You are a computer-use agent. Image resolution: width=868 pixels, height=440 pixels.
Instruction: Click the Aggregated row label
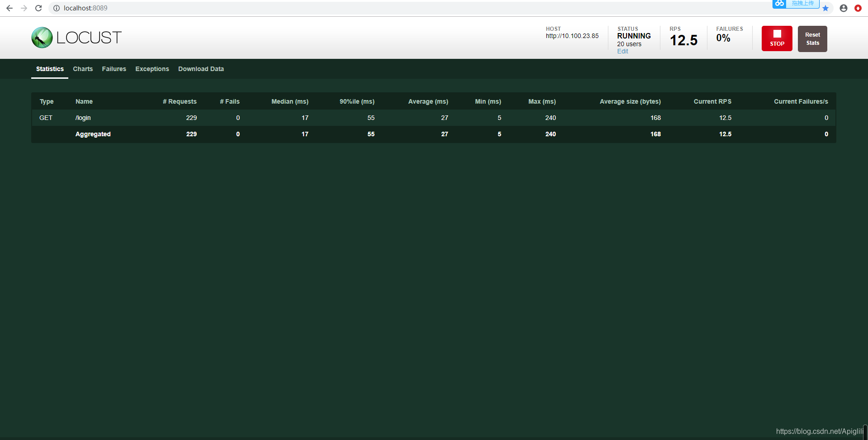point(93,134)
